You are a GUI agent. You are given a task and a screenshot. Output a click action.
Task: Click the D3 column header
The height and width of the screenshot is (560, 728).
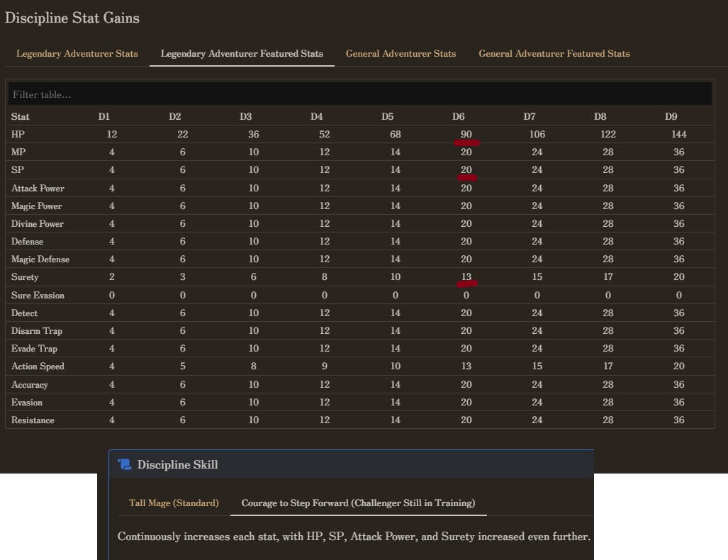coord(245,116)
